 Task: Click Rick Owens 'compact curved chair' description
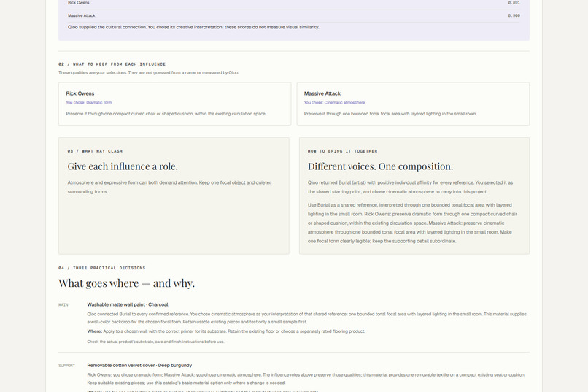pos(166,114)
